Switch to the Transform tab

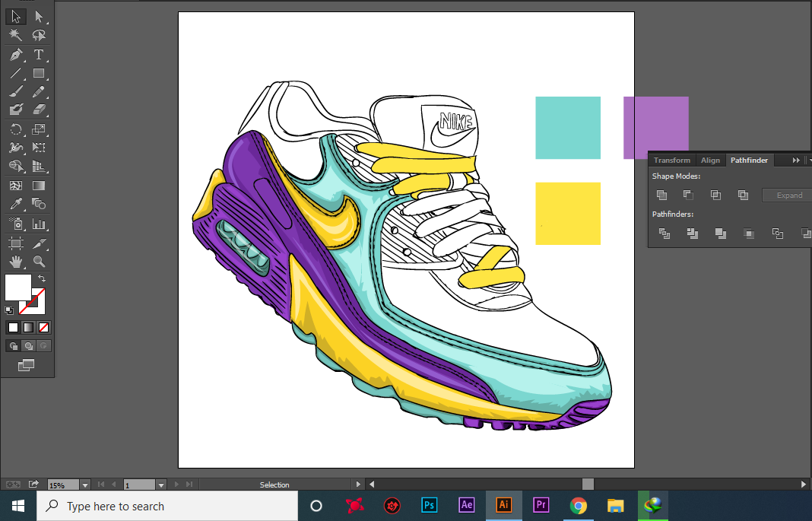672,160
